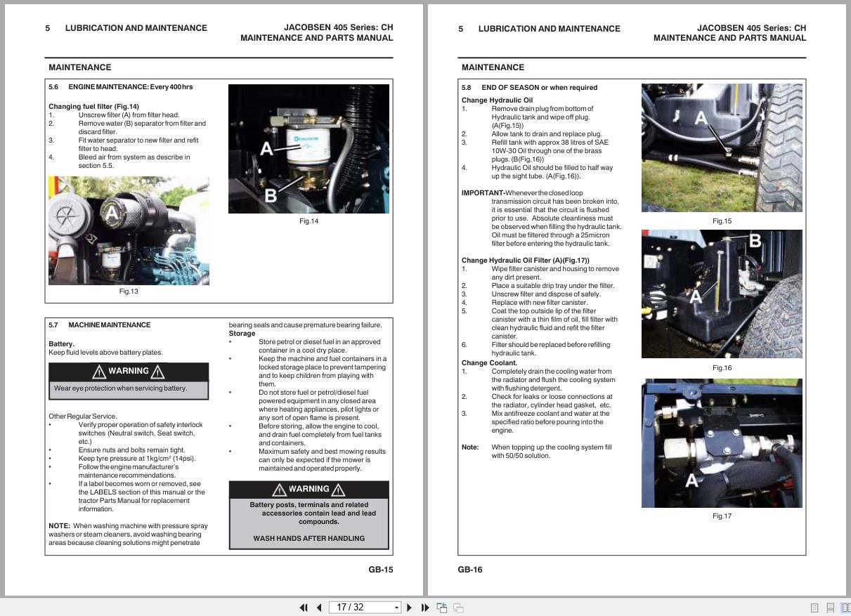Click the 'Fig.16' caption

(x=722, y=368)
